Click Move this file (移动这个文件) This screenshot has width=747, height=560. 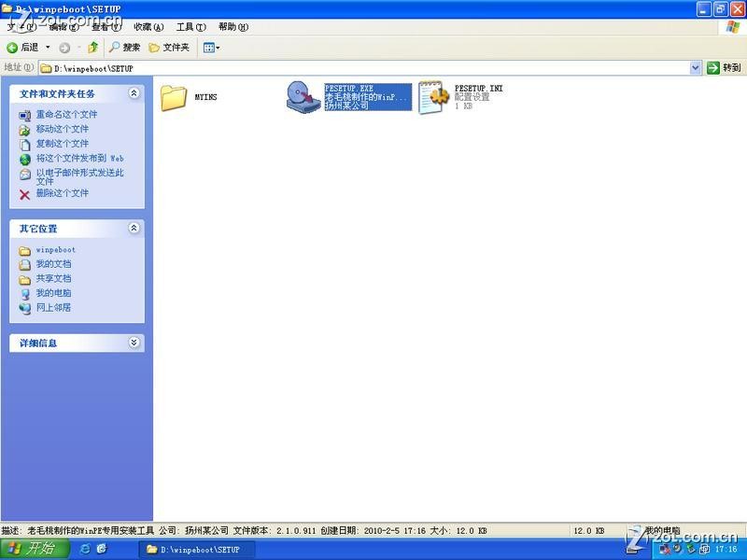click(63, 129)
